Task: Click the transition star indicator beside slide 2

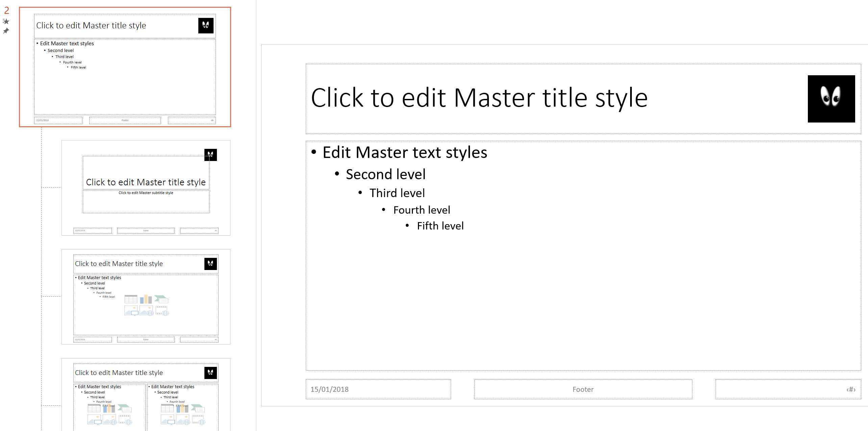Action: pos(6,21)
